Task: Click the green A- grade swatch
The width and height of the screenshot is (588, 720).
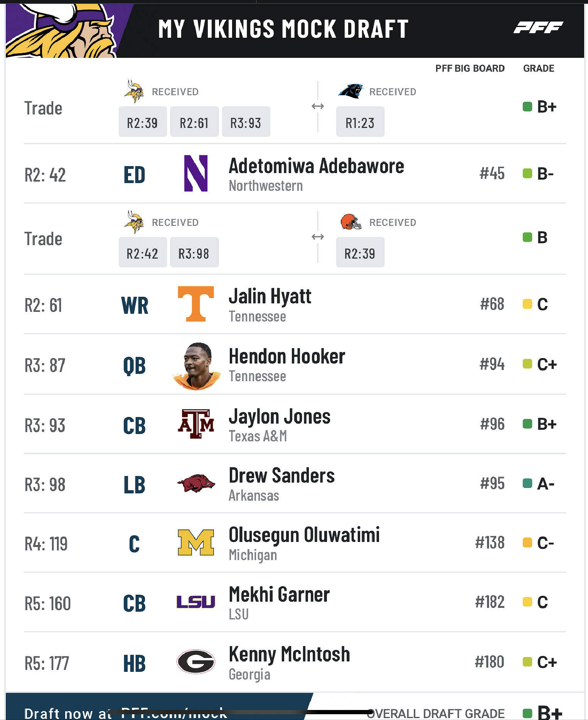Action: (527, 483)
